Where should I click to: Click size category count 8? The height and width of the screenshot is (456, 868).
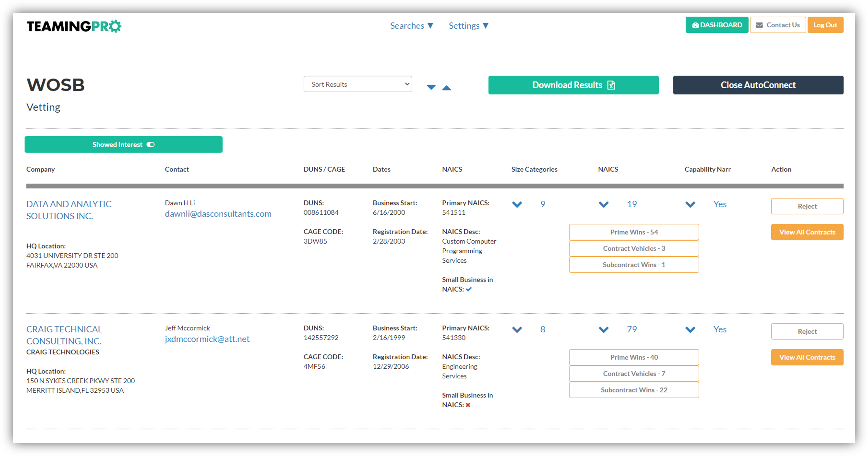pos(542,329)
